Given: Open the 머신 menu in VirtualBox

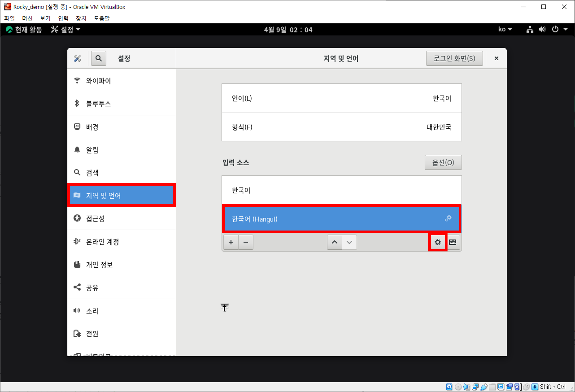Looking at the screenshot, I should (27, 18).
